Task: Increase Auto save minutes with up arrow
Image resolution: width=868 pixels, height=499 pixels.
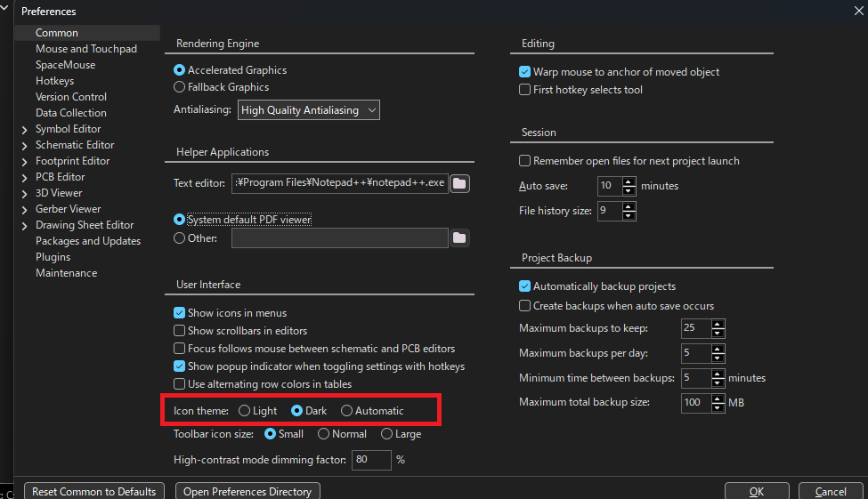Action: (629, 181)
